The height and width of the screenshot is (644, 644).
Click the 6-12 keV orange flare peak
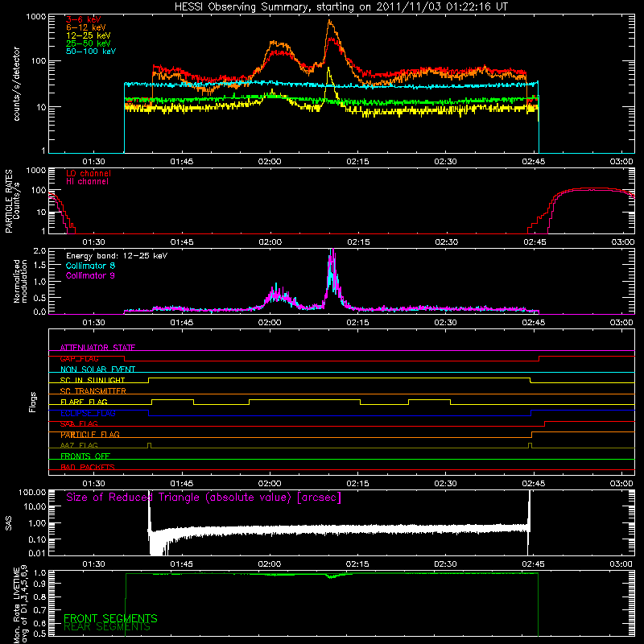coord(330,22)
